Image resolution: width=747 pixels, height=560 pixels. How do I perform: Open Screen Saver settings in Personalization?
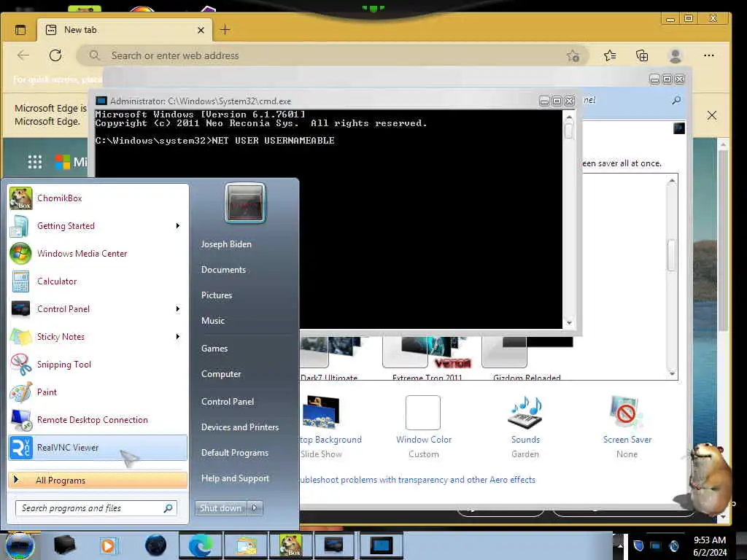click(627, 427)
